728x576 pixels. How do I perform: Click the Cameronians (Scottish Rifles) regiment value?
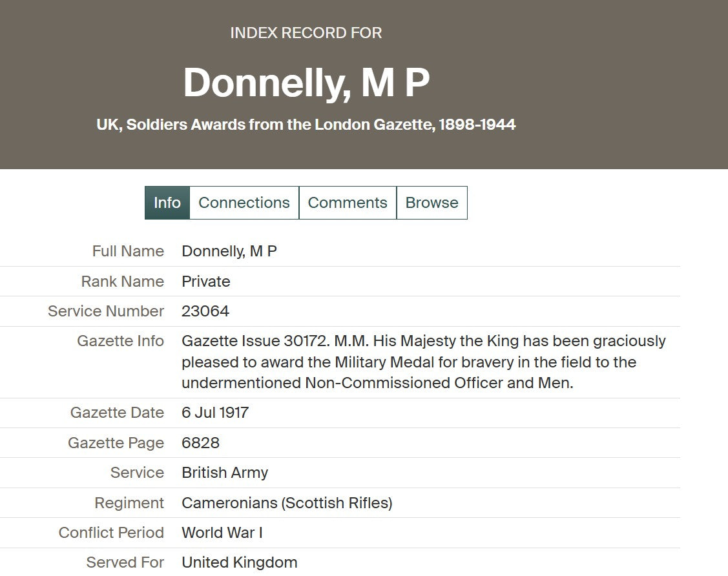[287, 503]
